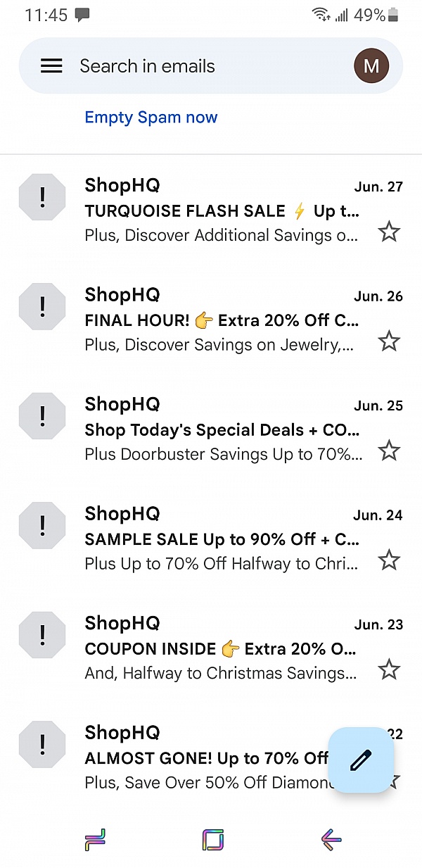422x868 pixels.
Task: Tap the compose pencil button
Action: point(361,760)
